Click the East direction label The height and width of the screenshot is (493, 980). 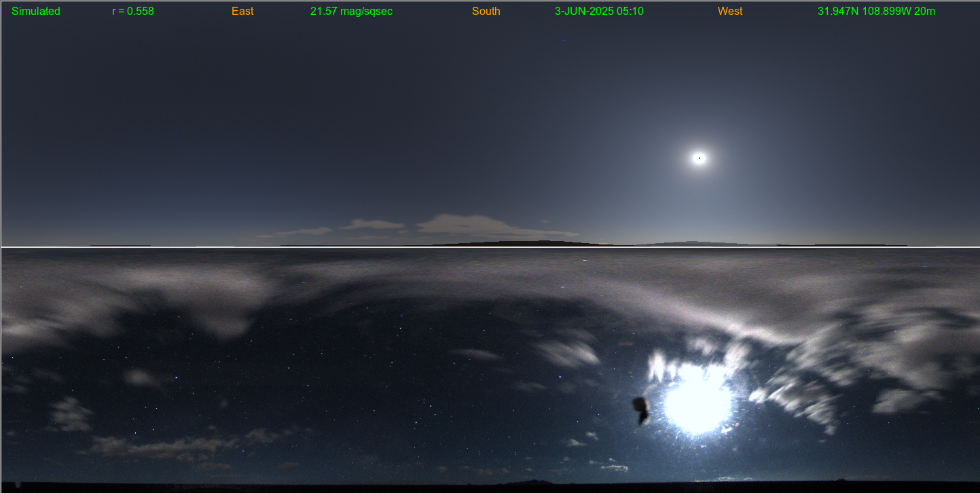coord(242,12)
